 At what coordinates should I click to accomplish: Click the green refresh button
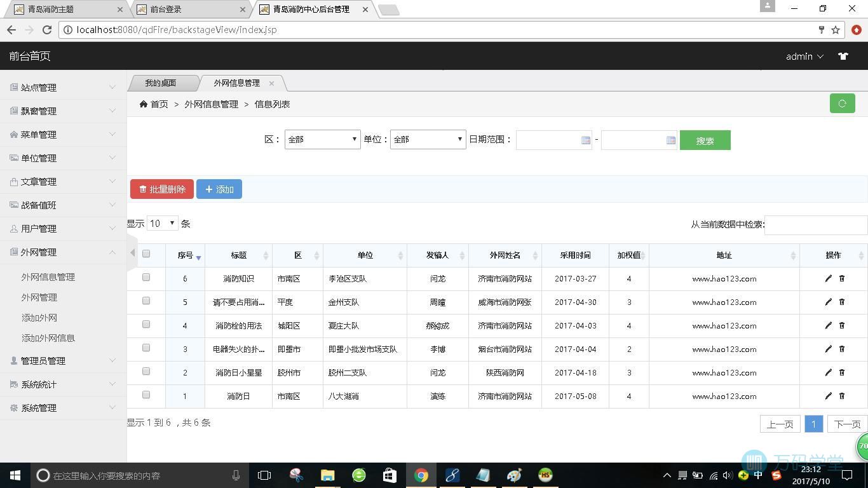(x=842, y=104)
